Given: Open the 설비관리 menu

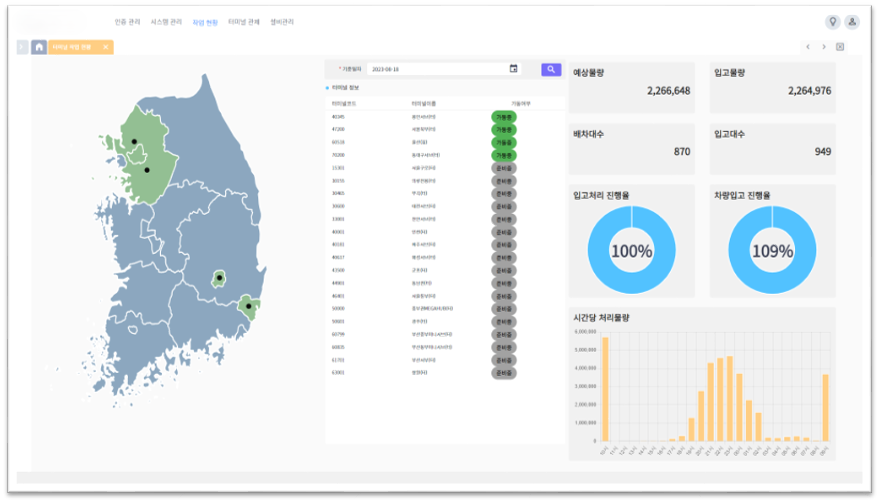Looking at the screenshot, I should pos(282,22).
